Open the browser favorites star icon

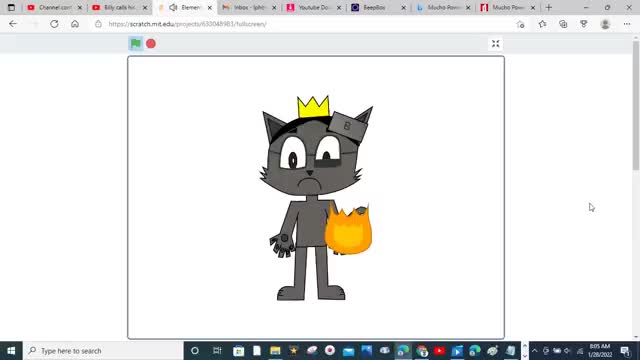coord(542,24)
